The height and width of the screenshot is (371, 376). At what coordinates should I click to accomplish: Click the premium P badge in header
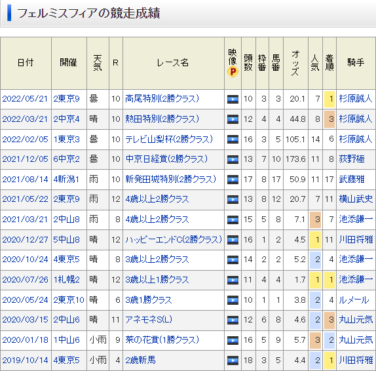[233, 71]
